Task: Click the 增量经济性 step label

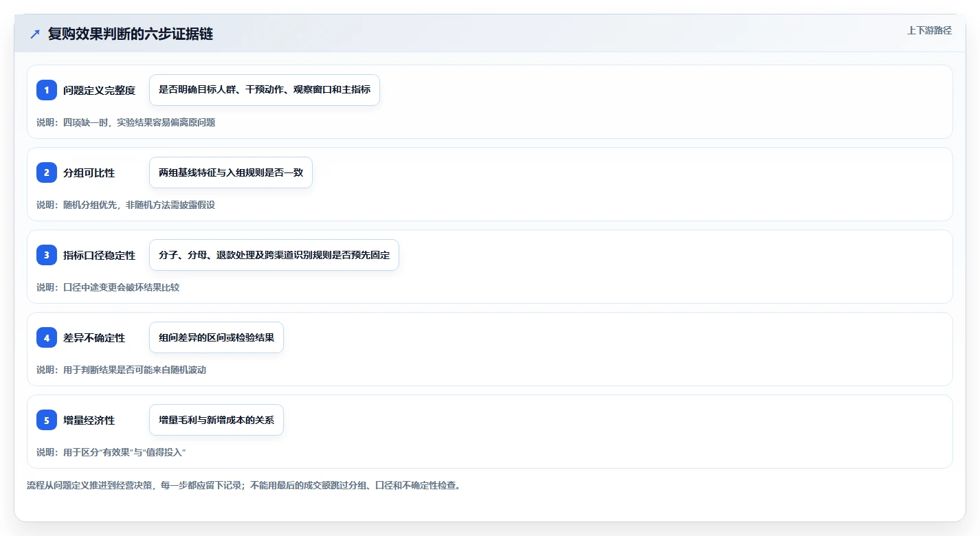Action: [x=89, y=420]
